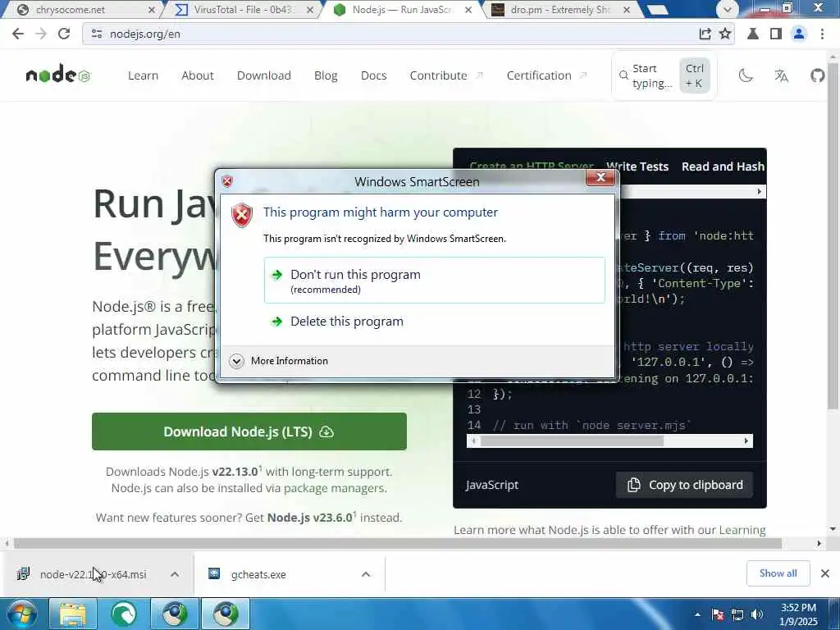Click the code scrollbar right arrow
The width and height of the screenshot is (840, 630).
tap(746, 441)
